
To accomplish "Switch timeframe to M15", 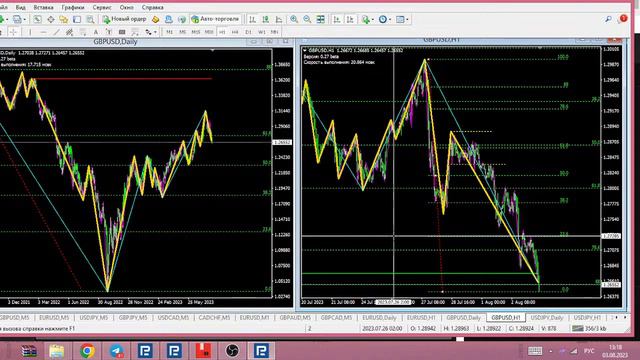I will (x=196, y=32).
